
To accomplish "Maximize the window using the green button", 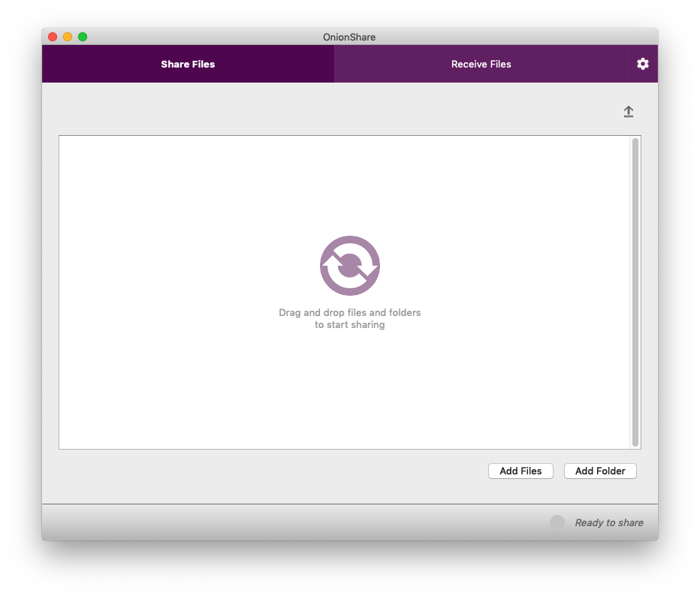I will click(x=83, y=37).
